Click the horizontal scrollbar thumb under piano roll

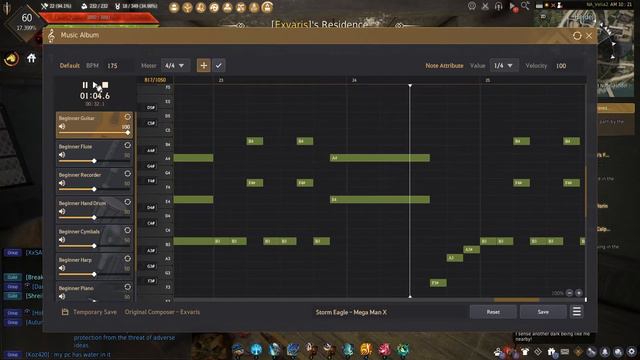pos(516,300)
